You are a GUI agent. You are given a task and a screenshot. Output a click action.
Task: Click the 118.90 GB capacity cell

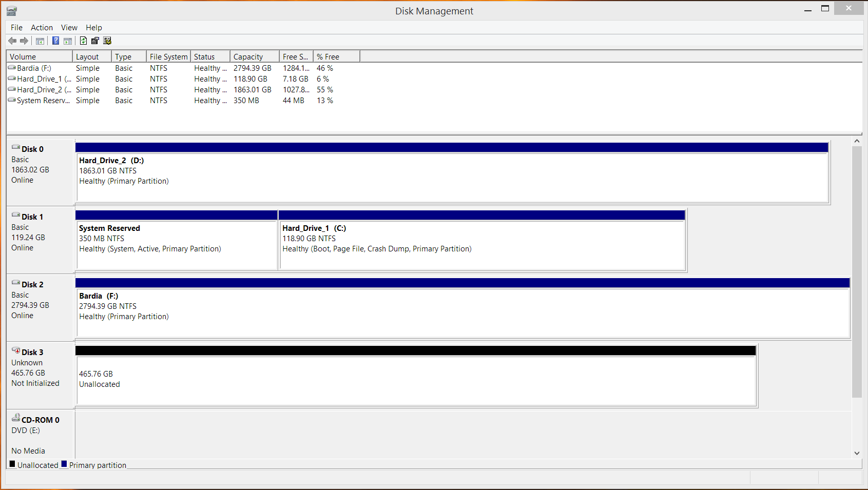250,79
